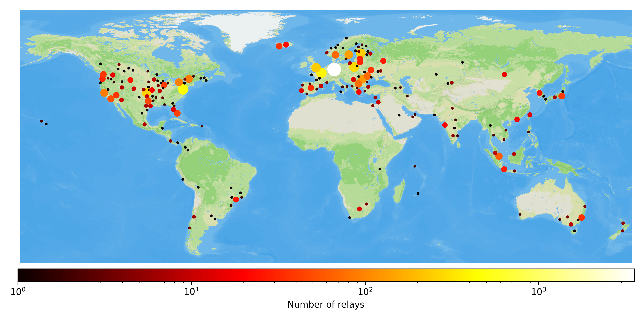Select the red dot on India's west coast

coord(445,125)
